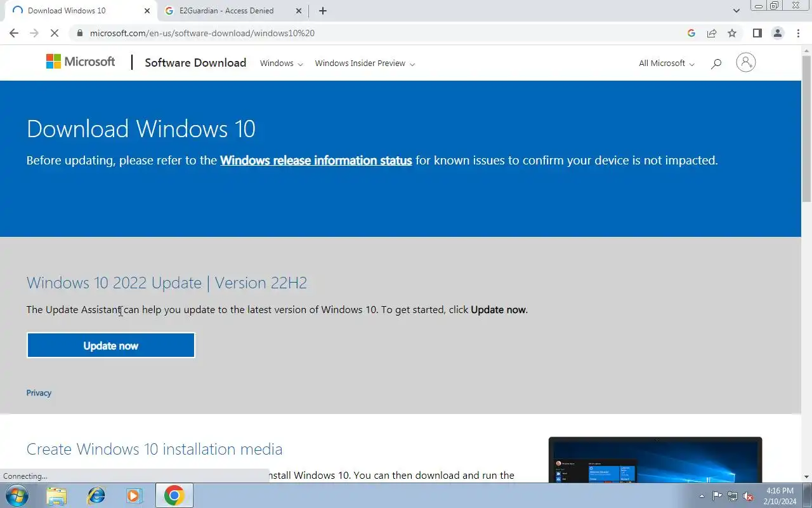Click the Microsoft logo
The image size is (812, 508).
[81, 62]
